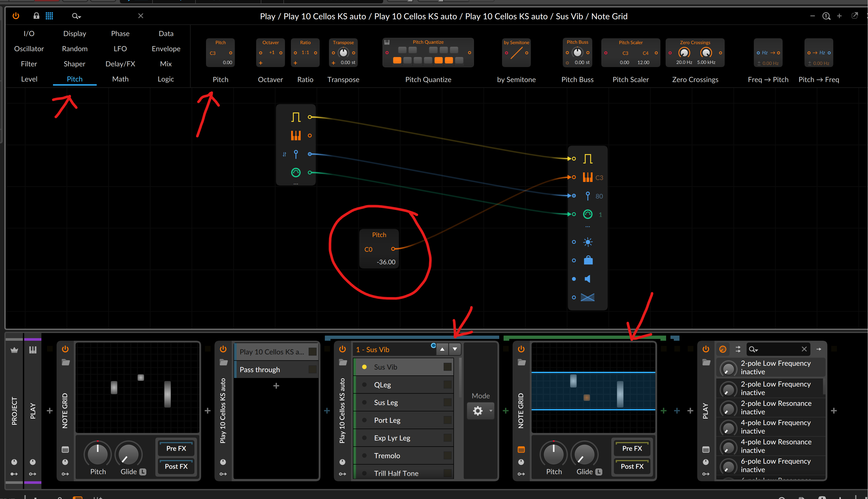Open the module search dropdown

click(76, 16)
